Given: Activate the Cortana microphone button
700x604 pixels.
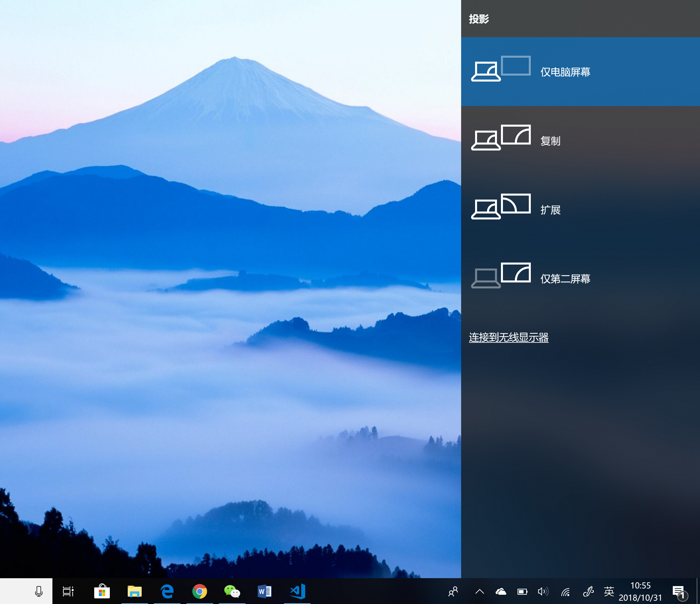Looking at the screenshot, I should tap(39, 591).
